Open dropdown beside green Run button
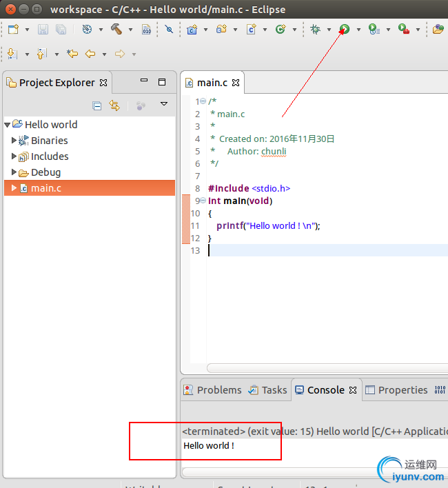The height and width of the screenshot is (488, 448). tap(358, 30)
